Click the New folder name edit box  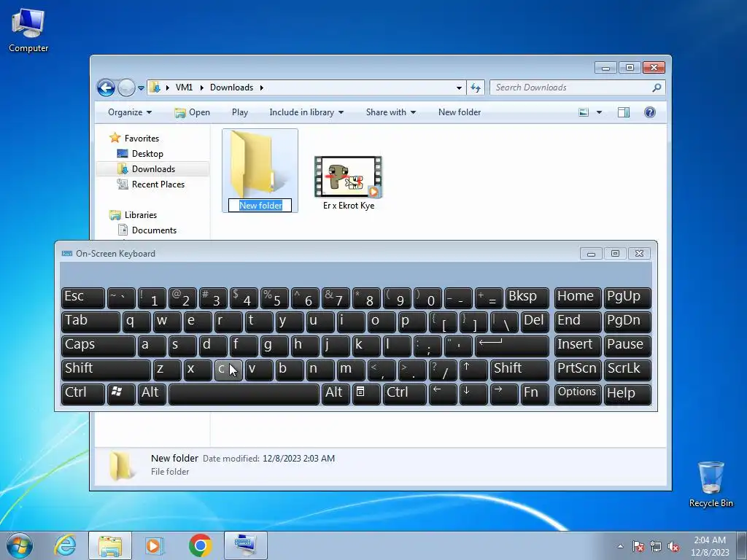(260, 205)
